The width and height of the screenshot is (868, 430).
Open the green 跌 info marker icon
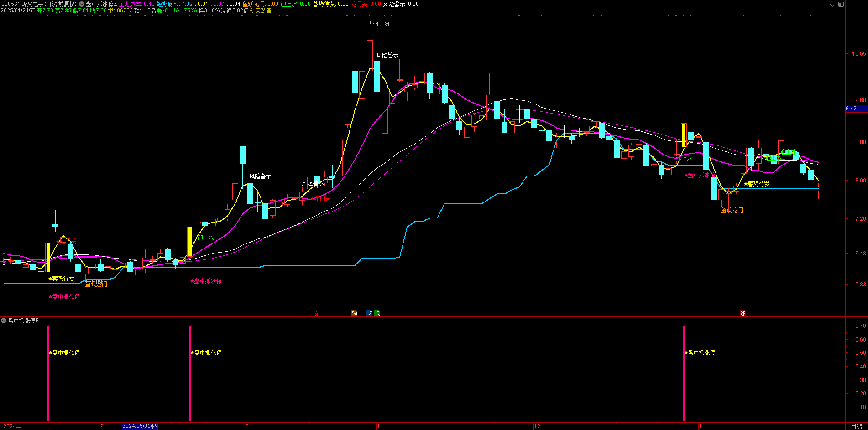(x=376, y=313)
